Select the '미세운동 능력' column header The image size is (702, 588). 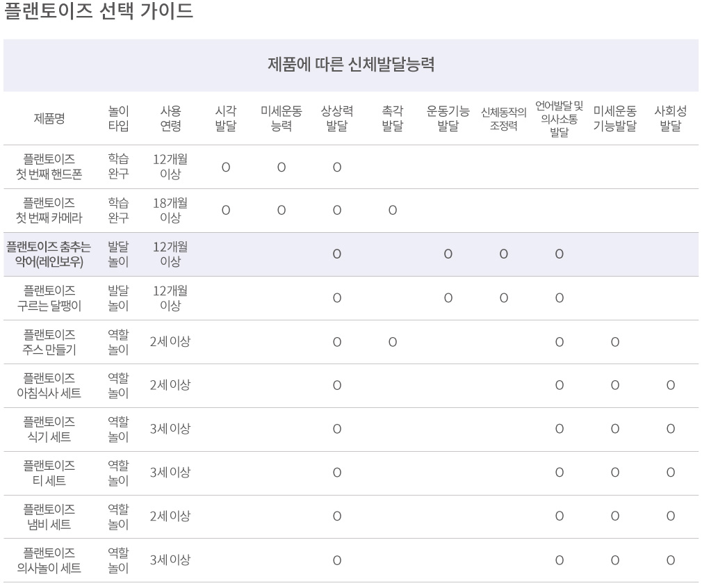(281, 118)
